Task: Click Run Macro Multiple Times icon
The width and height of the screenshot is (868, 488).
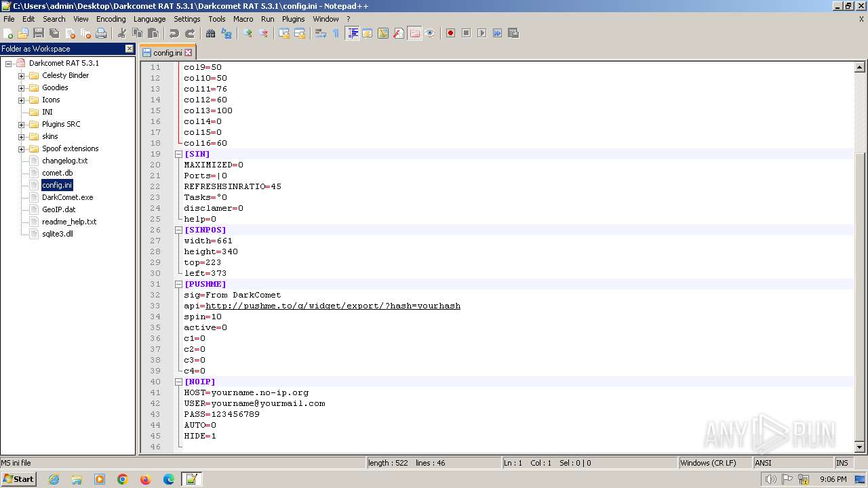Action: pyautogui.click(x=497, y=33)
